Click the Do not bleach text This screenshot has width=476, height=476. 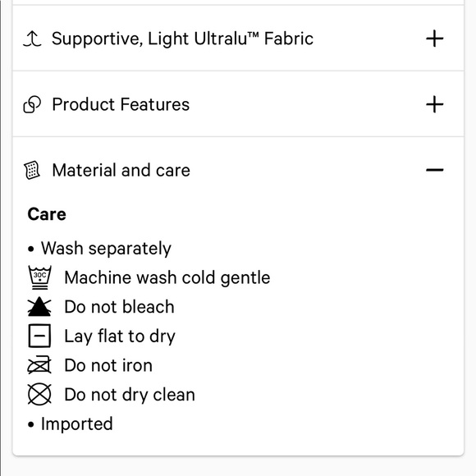(120, 307)
